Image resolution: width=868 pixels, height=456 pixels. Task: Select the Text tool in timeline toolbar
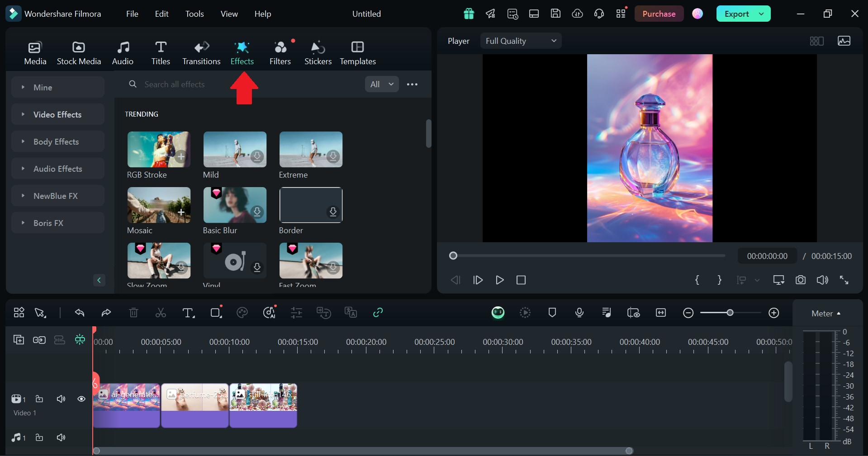[x=188, y=313]
